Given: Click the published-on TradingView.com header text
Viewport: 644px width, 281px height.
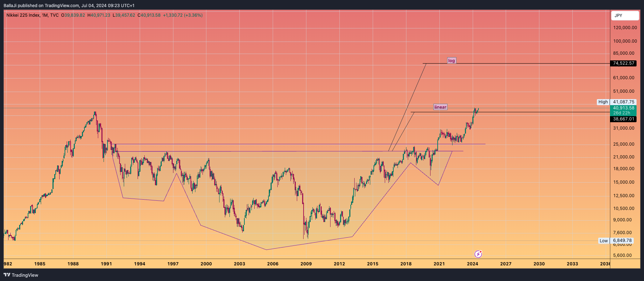Looking at the screenshot, I should (x=69, y=6).
